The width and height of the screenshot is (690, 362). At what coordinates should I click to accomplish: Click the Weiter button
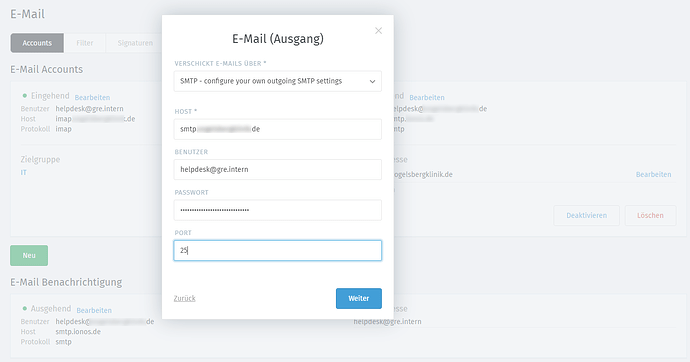pyautogui.click(x=359, y=298)
